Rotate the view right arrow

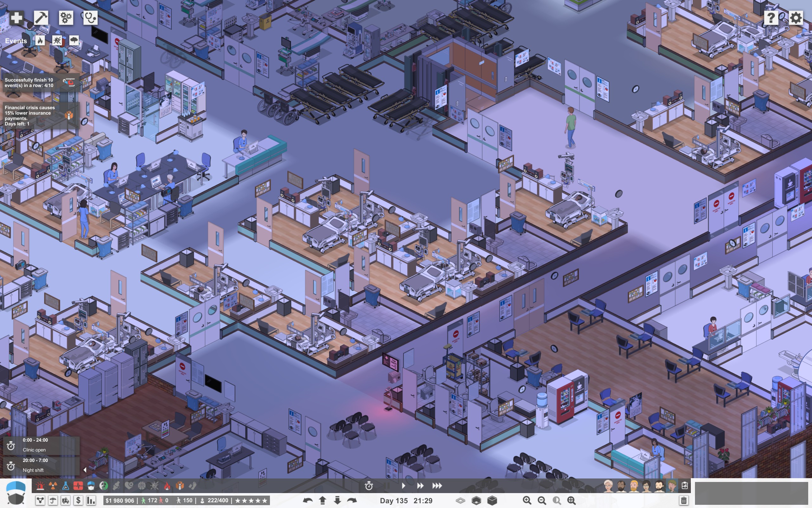(x=352, y=501)
